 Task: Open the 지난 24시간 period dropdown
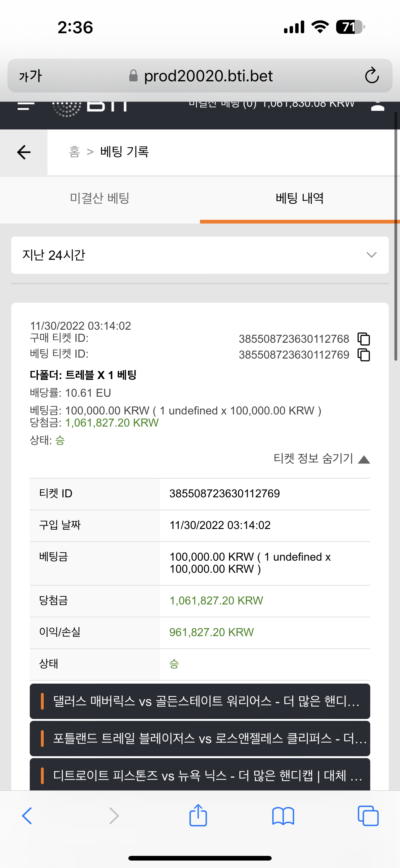pyautogui.click(x=200, y=255)
